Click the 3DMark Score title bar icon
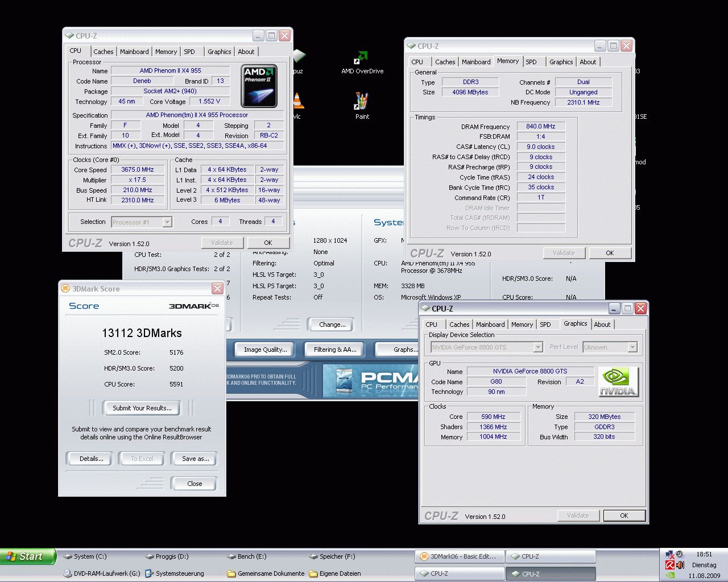 coord(65,288)
